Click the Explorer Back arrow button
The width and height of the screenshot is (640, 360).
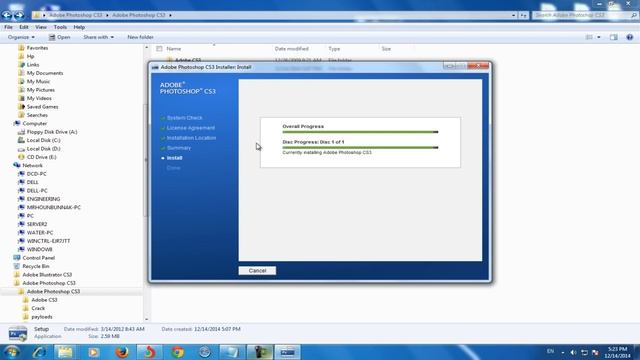point(7,16)
